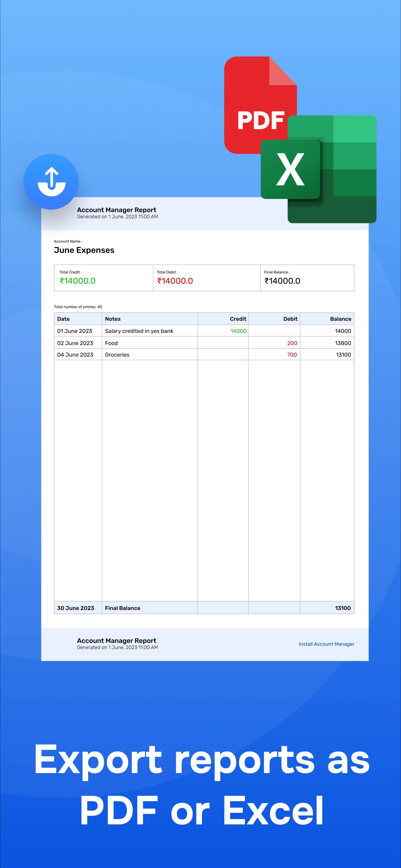Screen dimensions: 401x868
Task: Select the 13100 balance in Groceries row
Action: tap(344, 355)
